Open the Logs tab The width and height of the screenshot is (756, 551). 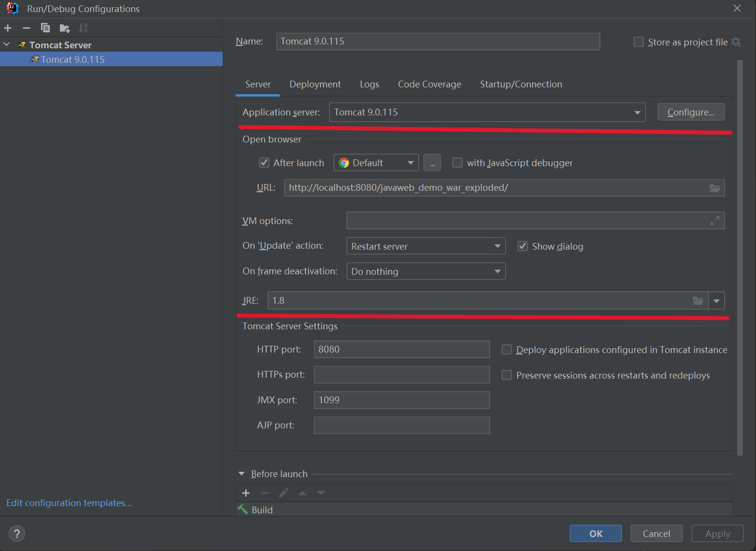(x=370, y=84)
